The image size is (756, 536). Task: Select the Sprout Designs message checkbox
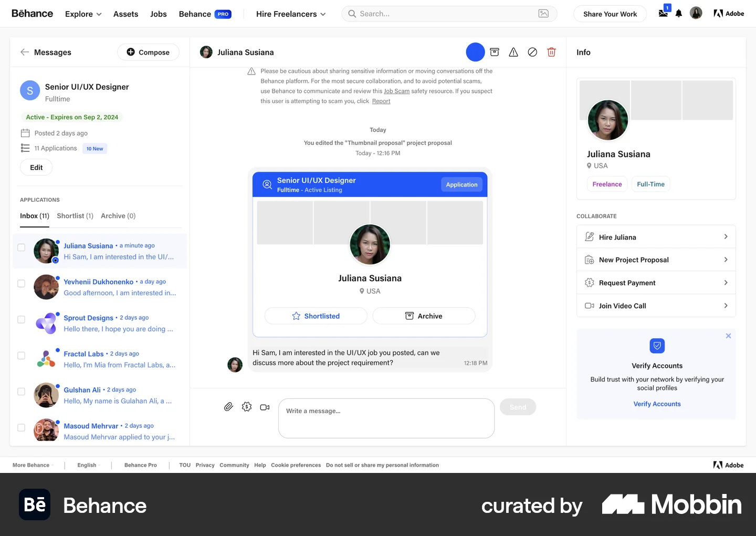22,319
